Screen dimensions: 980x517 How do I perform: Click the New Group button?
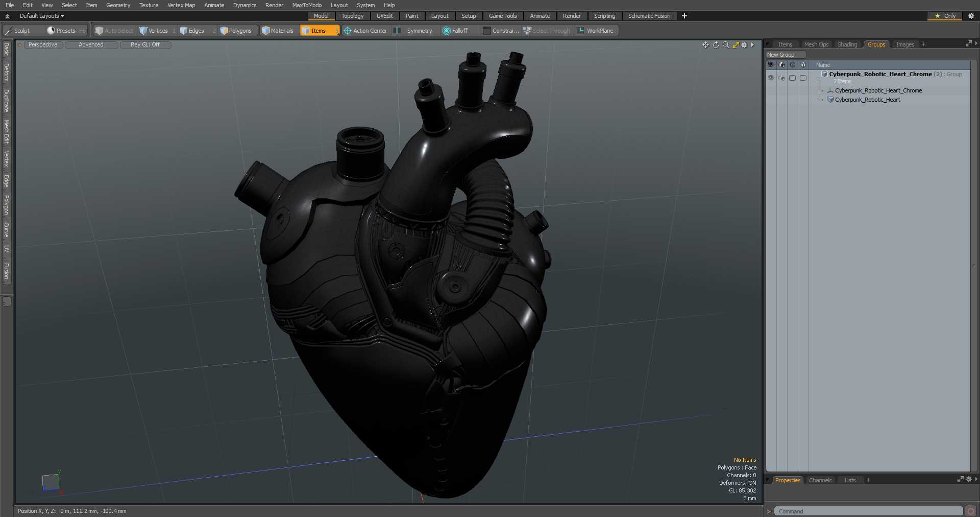pos(785,55)
